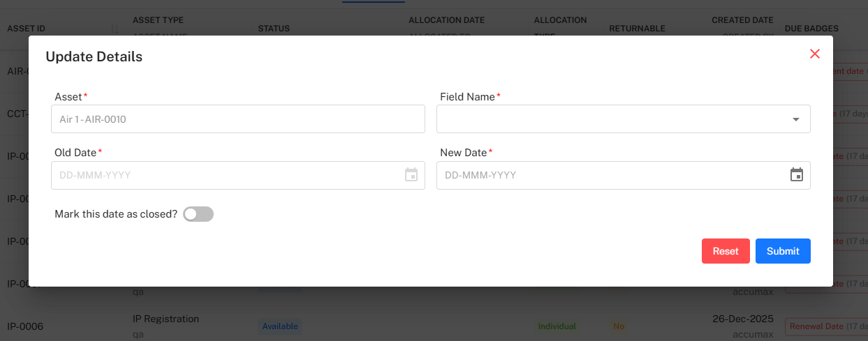868x341 pixels.
Task: Click Individual allocation badge in IP-0006 row
Action: coord(557,326)
